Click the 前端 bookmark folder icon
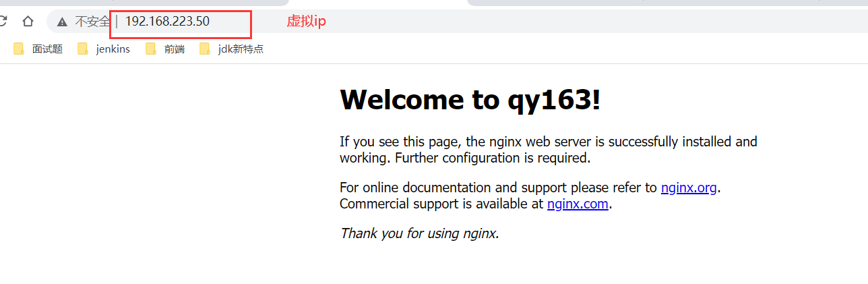This screenshot has width=868, height=284. click(151, 49)
